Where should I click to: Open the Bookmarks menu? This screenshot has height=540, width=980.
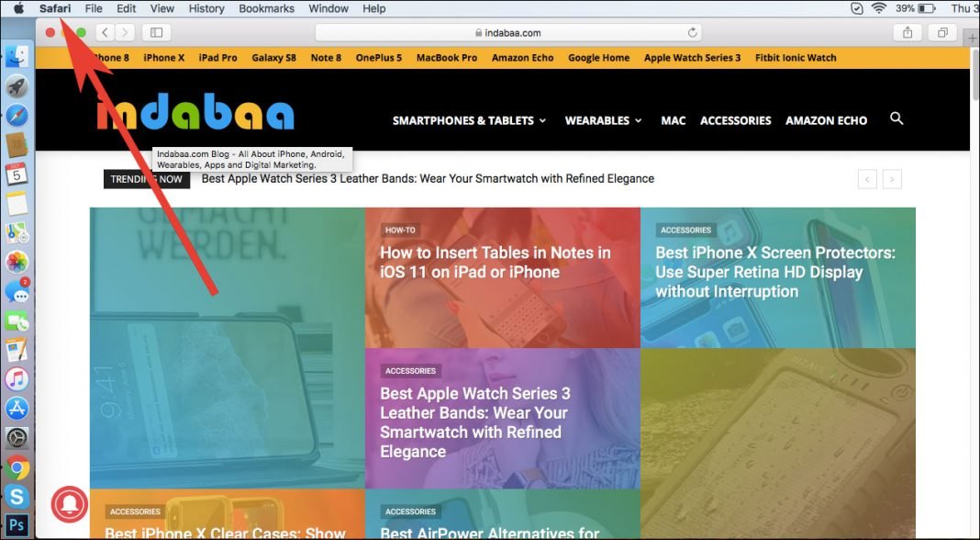pos(266,8)
